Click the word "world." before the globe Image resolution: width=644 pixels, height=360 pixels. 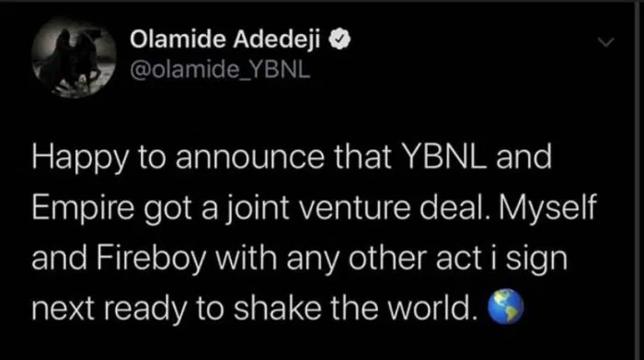click(434, 308)
